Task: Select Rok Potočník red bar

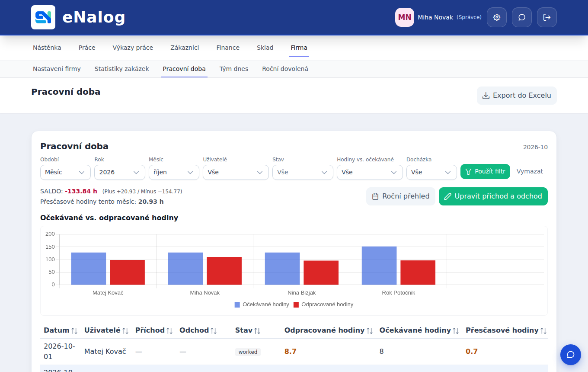Action: [418, 273]
